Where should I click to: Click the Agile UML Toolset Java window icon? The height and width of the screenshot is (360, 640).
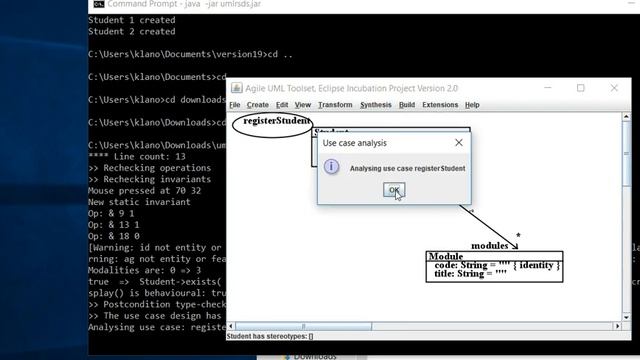[x=237, y=88]
